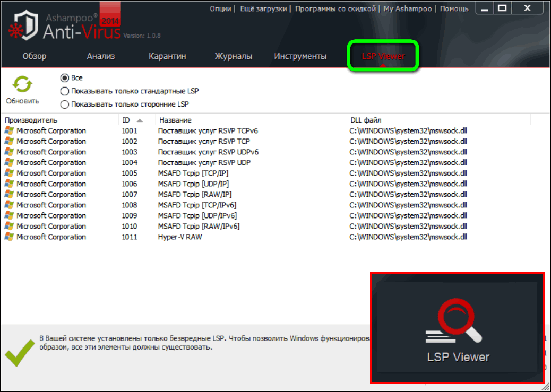
Task: Click the ID value 1001
Action: pos(130,131)
